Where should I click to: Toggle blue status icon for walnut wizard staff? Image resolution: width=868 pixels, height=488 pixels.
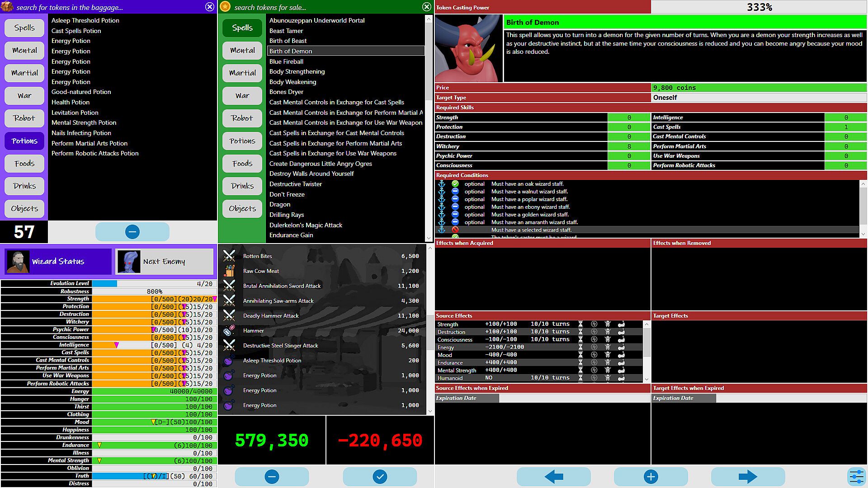(455, 192)
